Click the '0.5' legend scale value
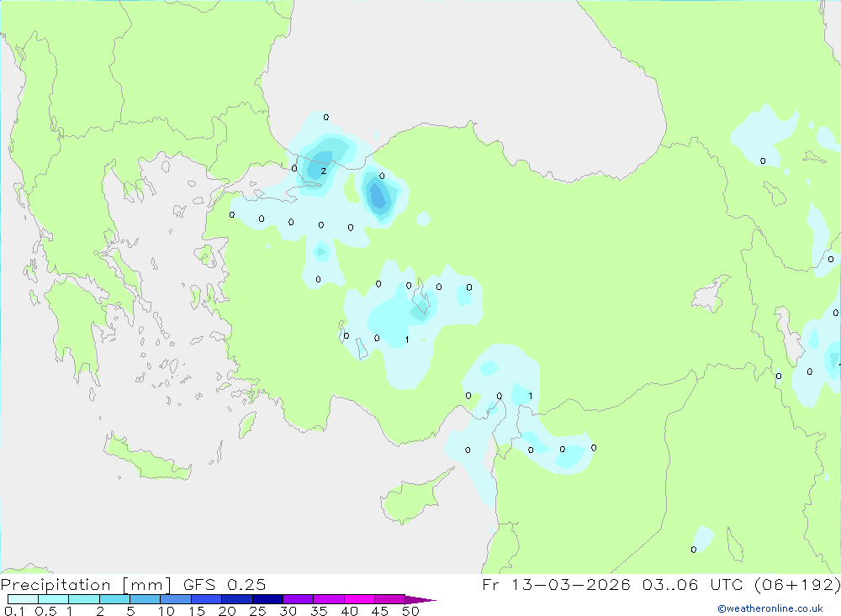 [x=45, y=611]
